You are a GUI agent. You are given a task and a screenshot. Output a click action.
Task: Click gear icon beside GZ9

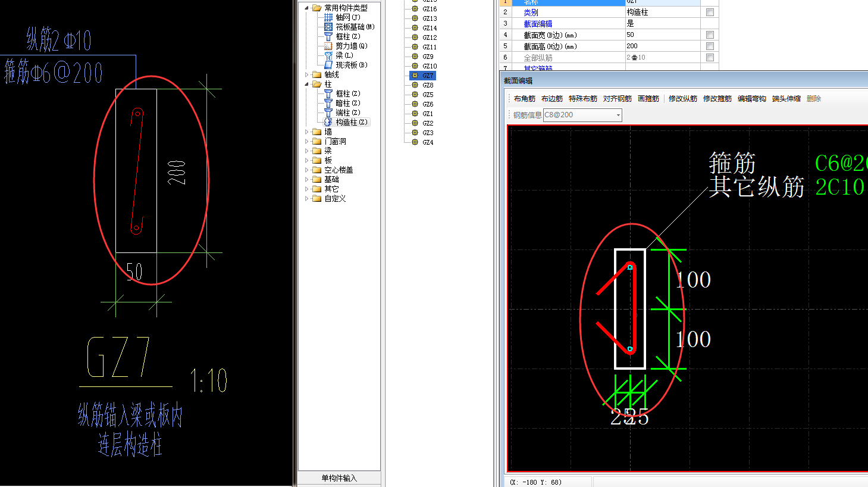tap(415, 57)
